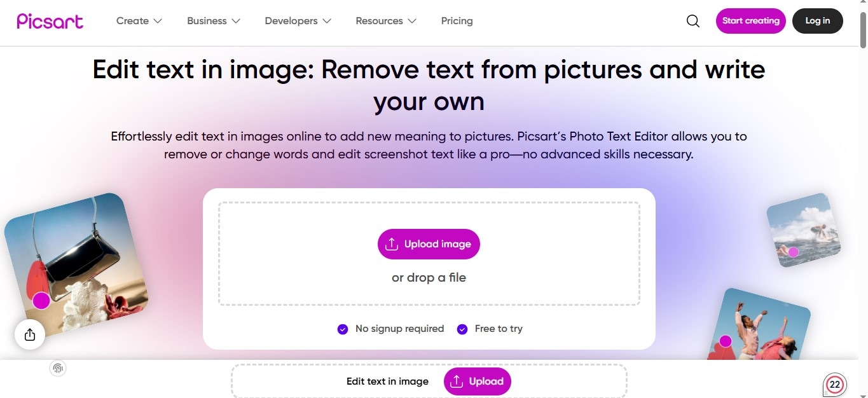Click the Log in button
Image resolution: width=868 pixels, height=398 pixels.
(818, 21)
